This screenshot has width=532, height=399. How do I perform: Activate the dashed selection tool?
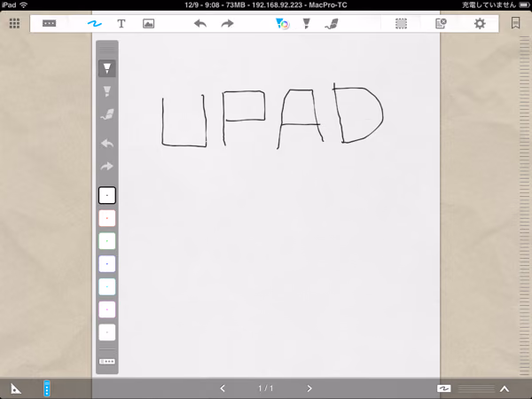pos(401,23)
